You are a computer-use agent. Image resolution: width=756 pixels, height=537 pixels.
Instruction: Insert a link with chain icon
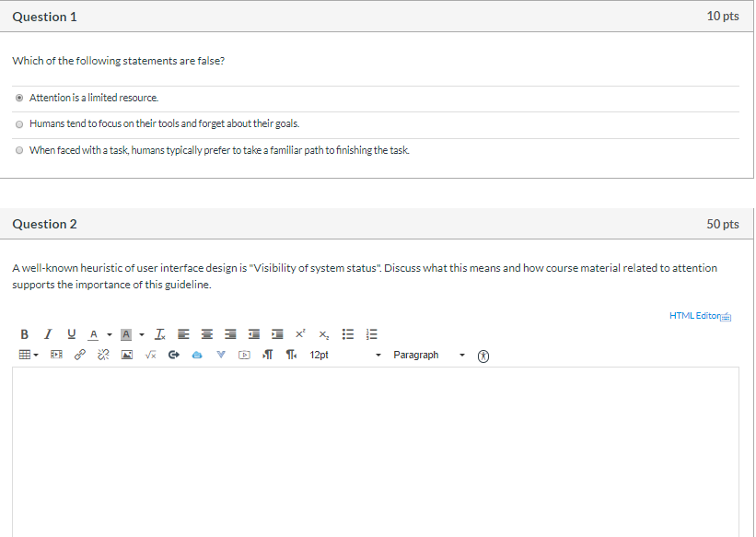[x=80, y=355]
